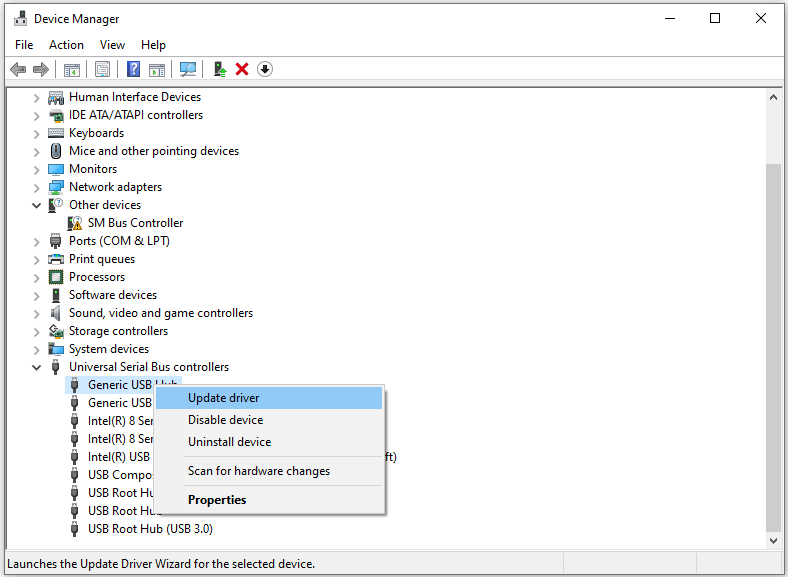
Task: Choose Update driver from context menu
Action: pos(224,398)
